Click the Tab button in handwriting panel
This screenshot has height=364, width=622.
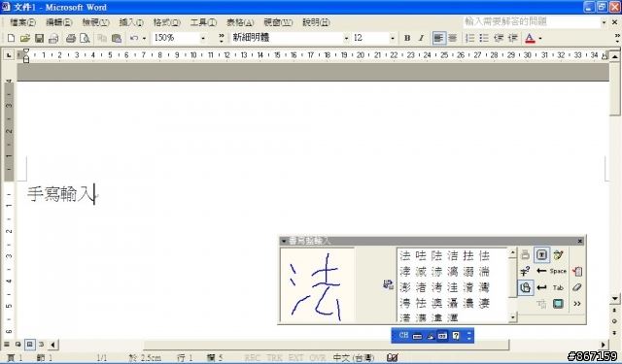[558, 287]
